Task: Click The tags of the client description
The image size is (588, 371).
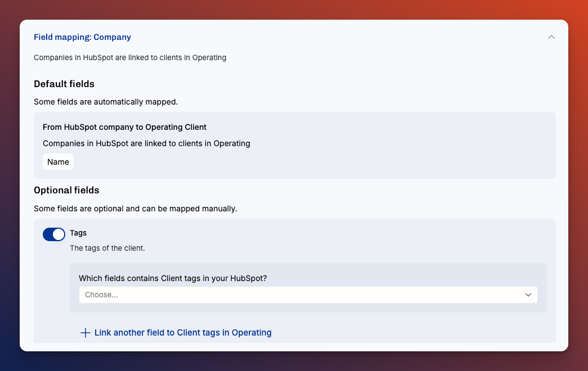Action: click(107, 248)
